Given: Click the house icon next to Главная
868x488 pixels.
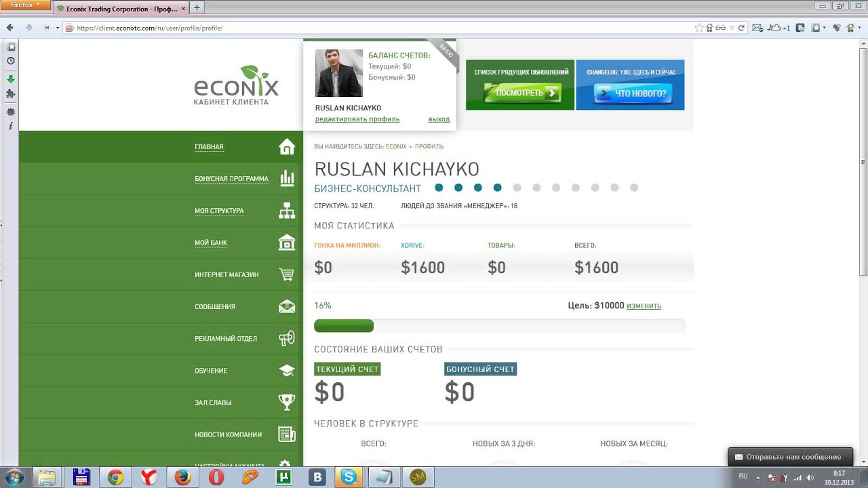Looking at the screenshot, I should (287, 146).
